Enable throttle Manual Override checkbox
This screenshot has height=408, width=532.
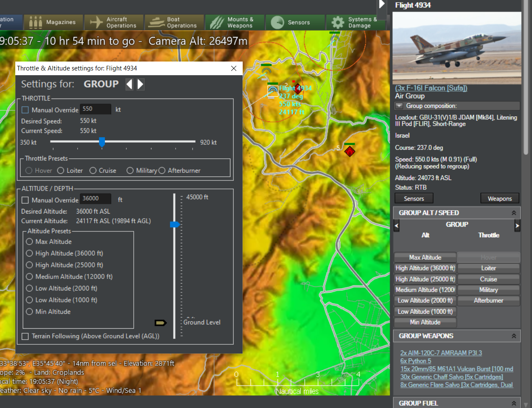25,110
